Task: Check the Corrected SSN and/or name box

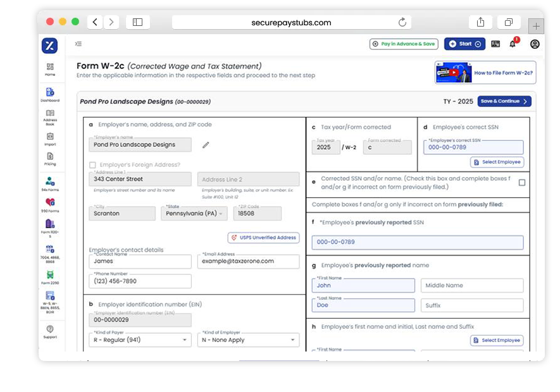Action: pyautogui.click(x=522, y=183)
